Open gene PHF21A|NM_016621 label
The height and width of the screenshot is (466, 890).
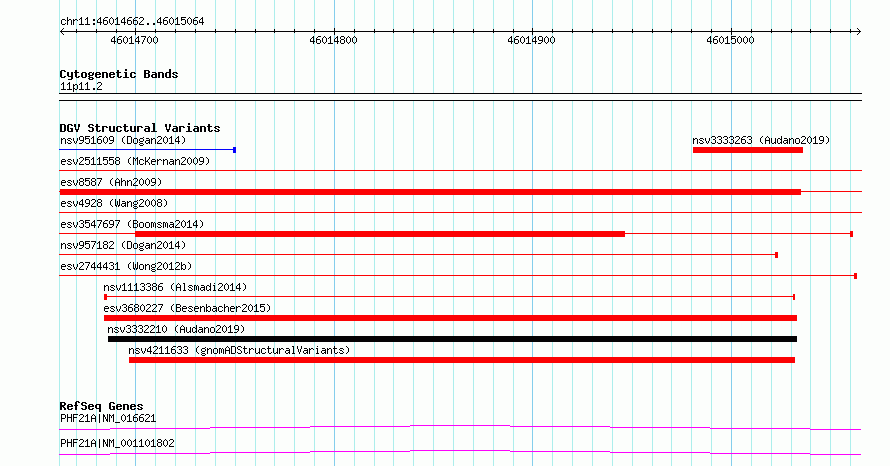[x=108, y=419]
